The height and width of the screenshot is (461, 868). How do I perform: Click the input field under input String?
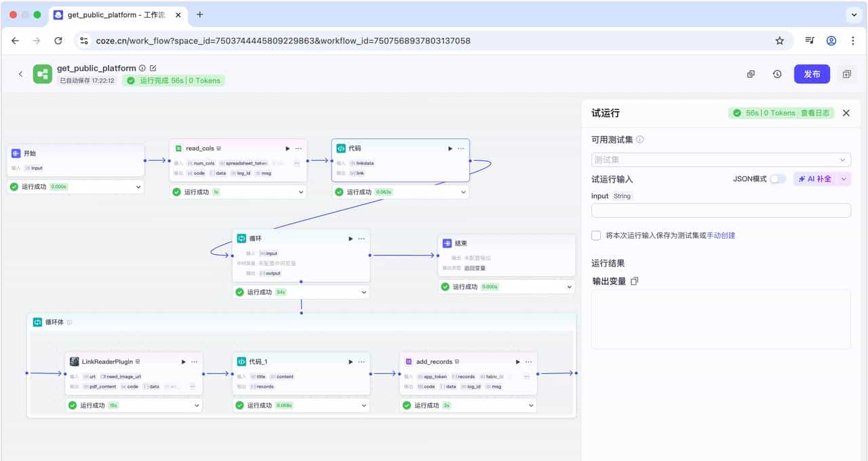[721, 210]
